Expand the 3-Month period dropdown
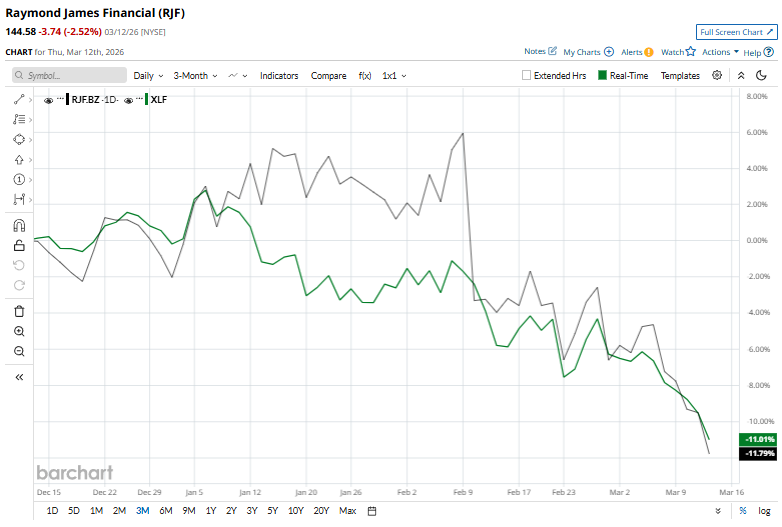 196,75
